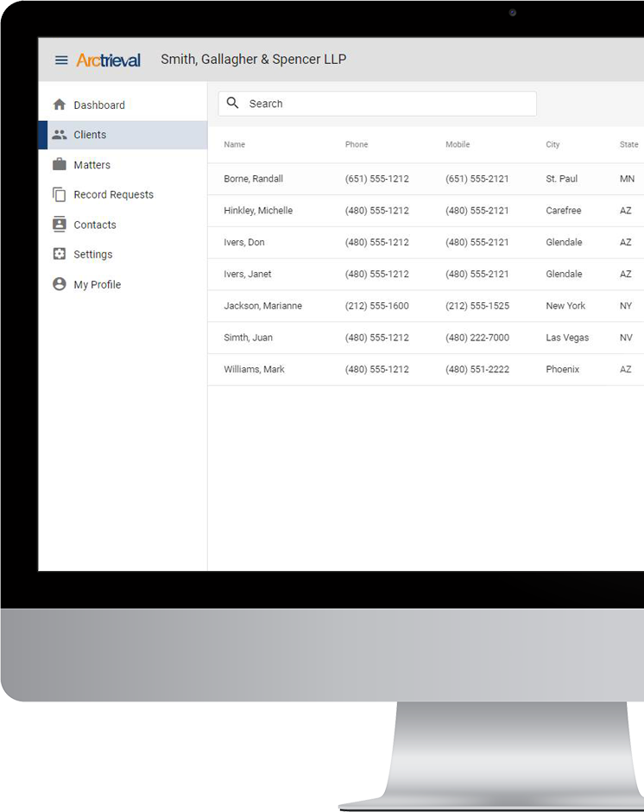Image resolution: width=644 pixels, height=812 pixels.
Task: Click mobile (480) 551-2222
Action: (477, 369)
